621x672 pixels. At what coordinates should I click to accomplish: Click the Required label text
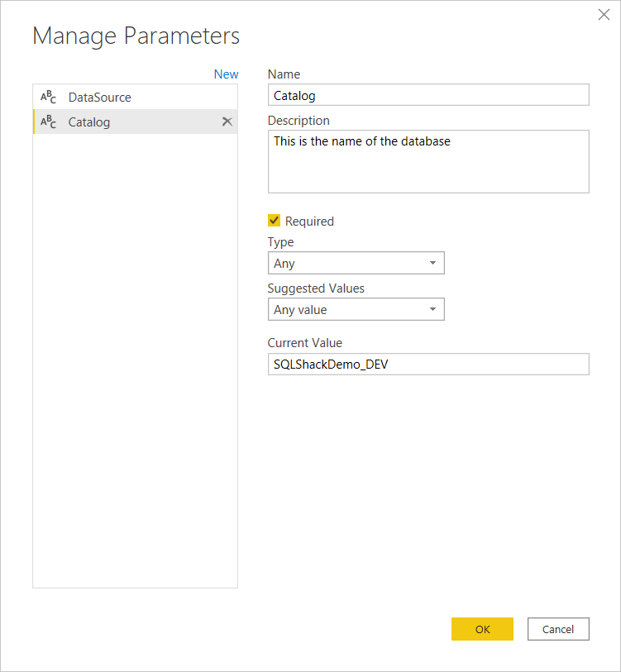[309, 222]
